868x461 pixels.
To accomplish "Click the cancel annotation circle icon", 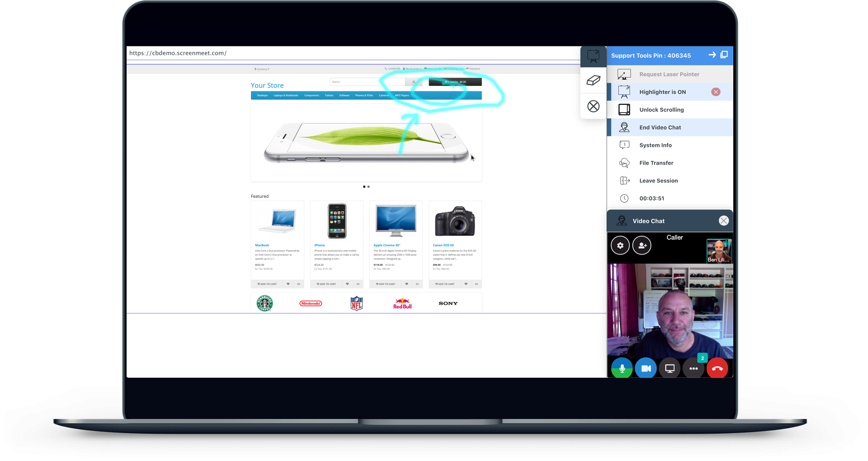I will pyautogui.click(x=594, y=106).
